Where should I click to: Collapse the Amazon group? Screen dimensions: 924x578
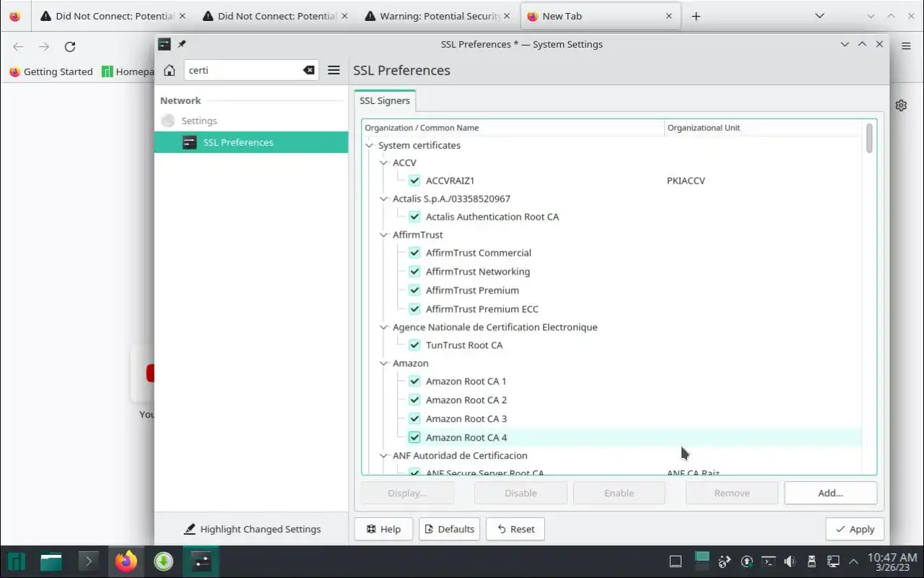click(383, 363)
